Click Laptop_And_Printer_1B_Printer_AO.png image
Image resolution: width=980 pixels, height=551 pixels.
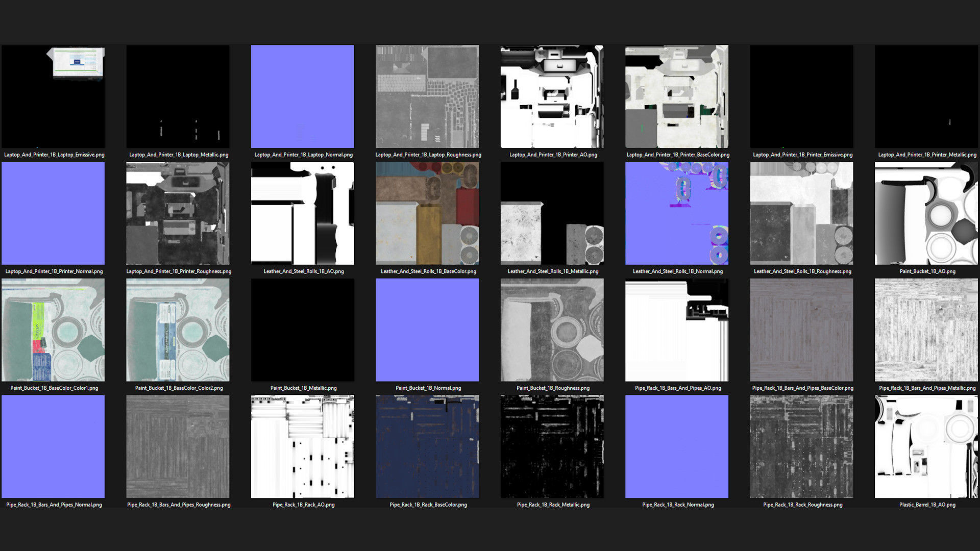coord(552,96)
